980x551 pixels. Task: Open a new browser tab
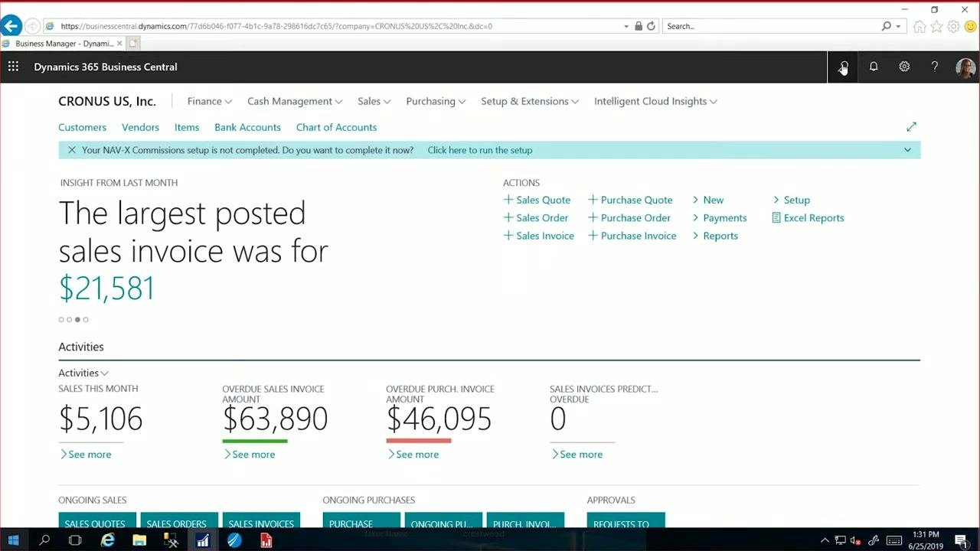133,44
